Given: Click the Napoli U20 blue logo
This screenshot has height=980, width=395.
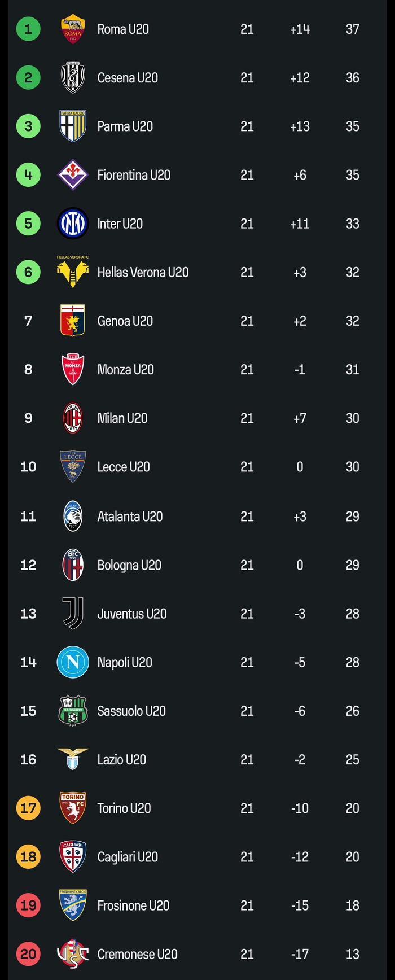Looking at the screenshot, I should (73, 662).
